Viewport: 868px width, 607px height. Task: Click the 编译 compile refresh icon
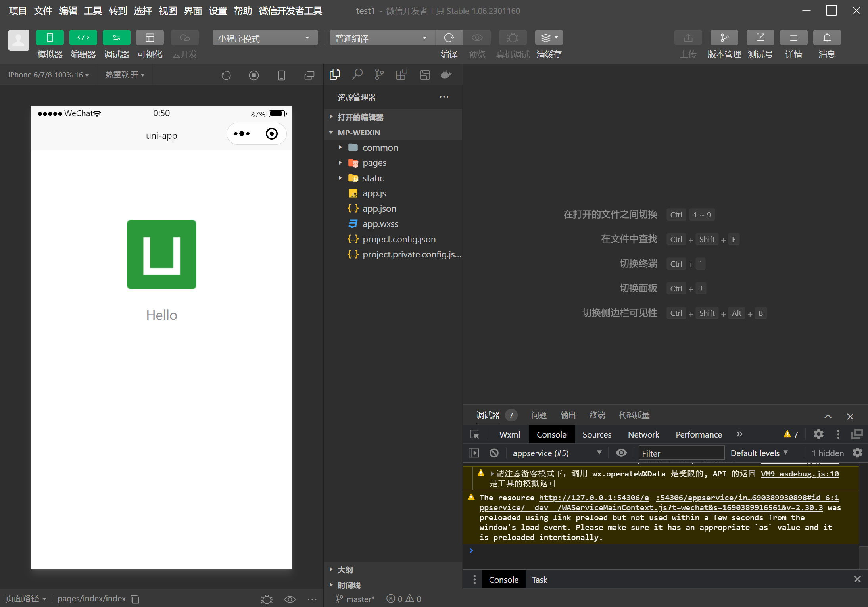[449, 38]
